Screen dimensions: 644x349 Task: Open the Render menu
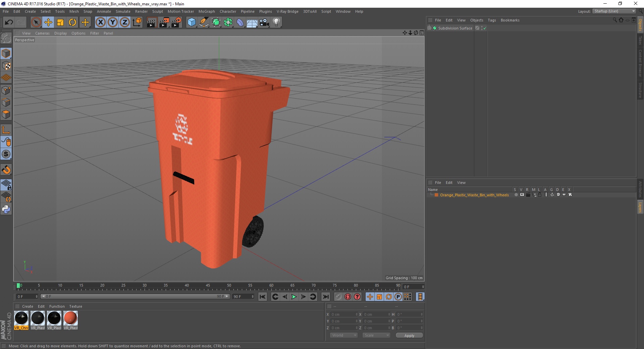[x=141, y=11]
